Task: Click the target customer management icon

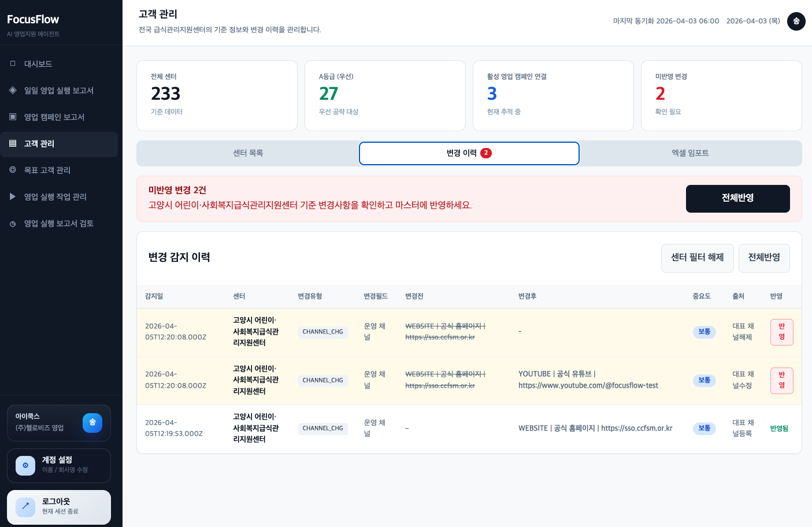Action: pos(13,170)
